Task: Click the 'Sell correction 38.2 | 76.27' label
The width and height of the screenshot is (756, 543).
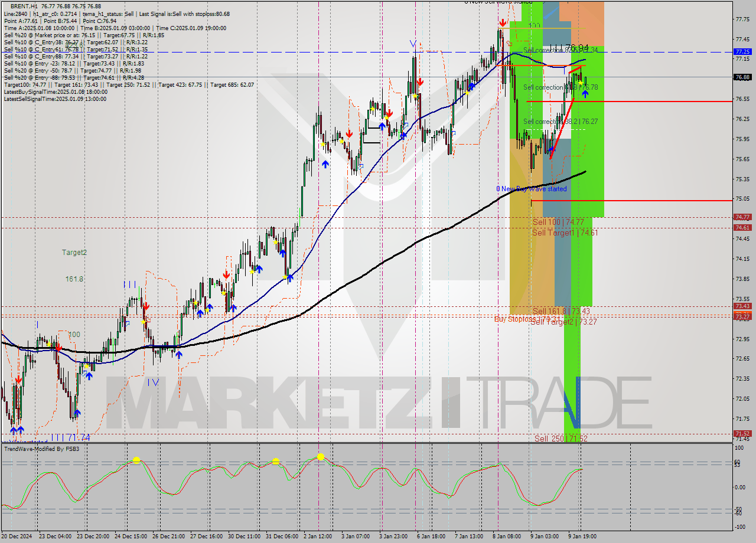Action: click(561, 121)
